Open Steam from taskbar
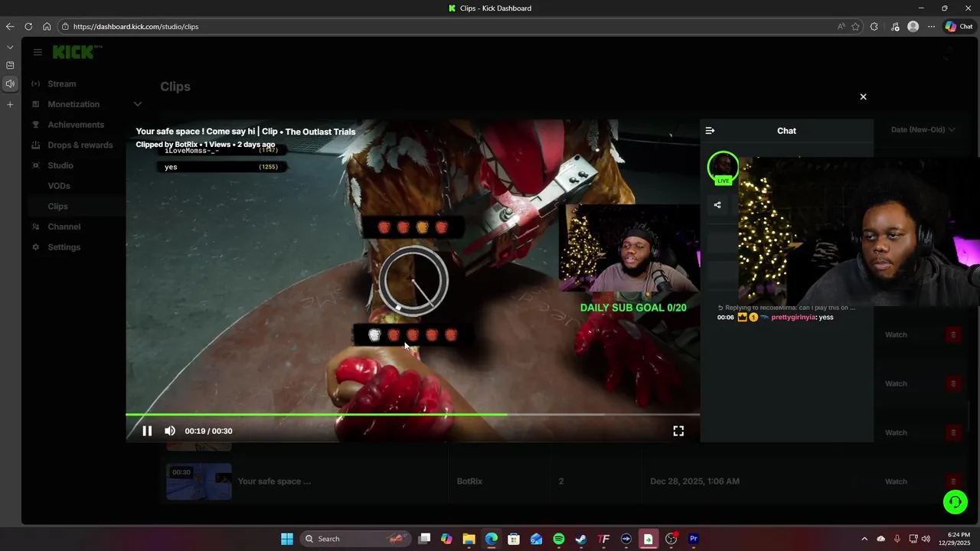The height and width of the screenshot is (551, 980). click(x=581, y=539)
